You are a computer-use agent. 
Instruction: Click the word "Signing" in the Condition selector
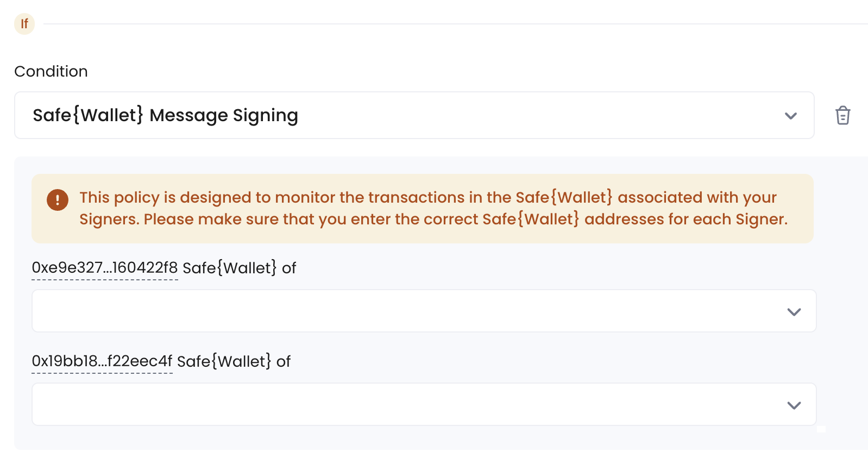265,115
